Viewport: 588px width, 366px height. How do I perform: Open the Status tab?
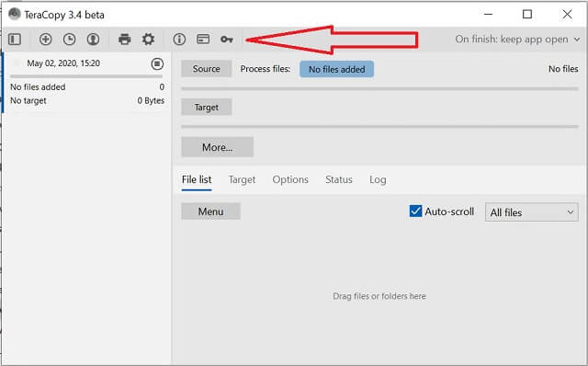339,180
